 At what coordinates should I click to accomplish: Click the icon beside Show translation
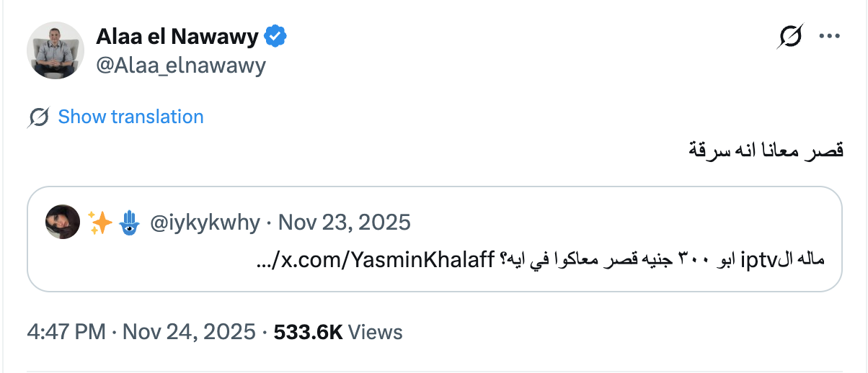tap(40, 117)
